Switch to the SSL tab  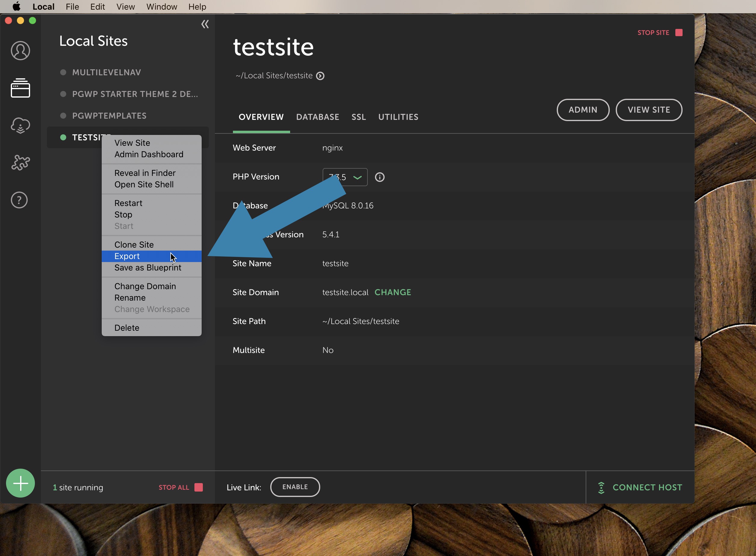pyautogui.click(x=358, y=117)
